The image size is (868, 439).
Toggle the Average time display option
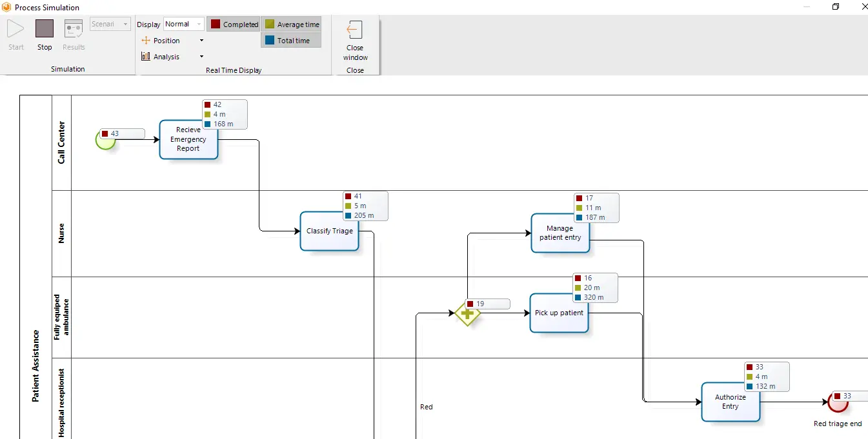coord(291,24)
